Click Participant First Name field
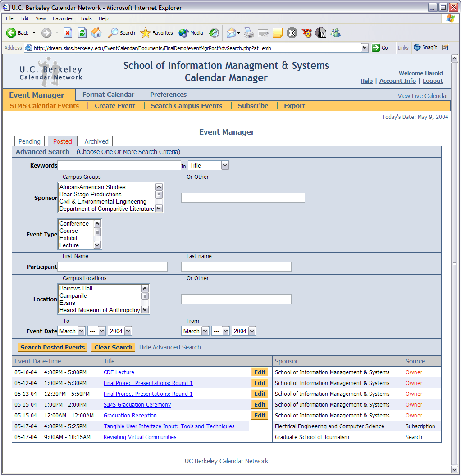The width and height of the screenshot is (461, 476). (112, 267)
